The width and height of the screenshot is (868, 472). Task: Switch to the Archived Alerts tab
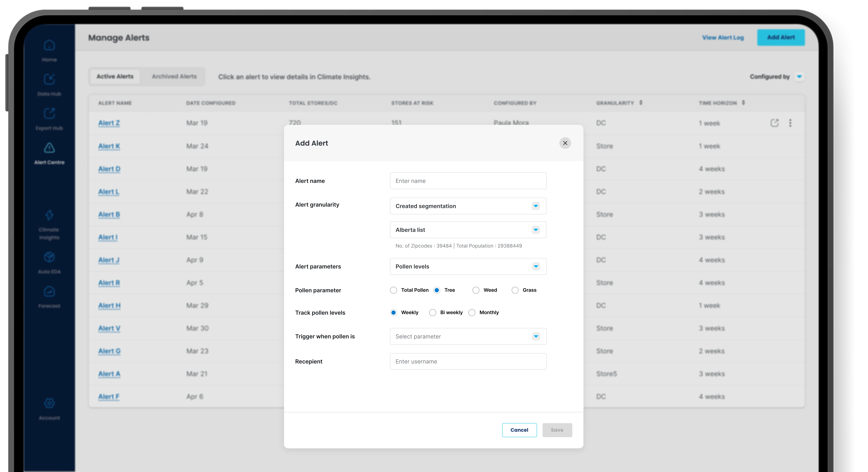click(174, 76)
